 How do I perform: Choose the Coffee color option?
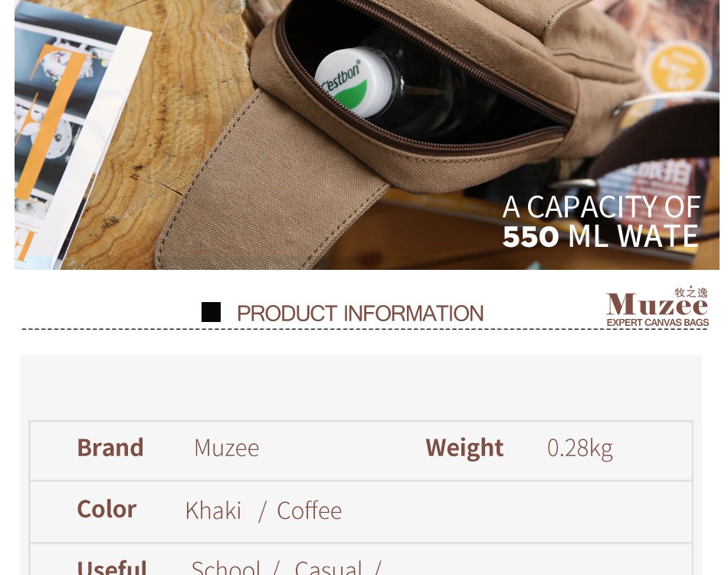[x=310, y=511]
